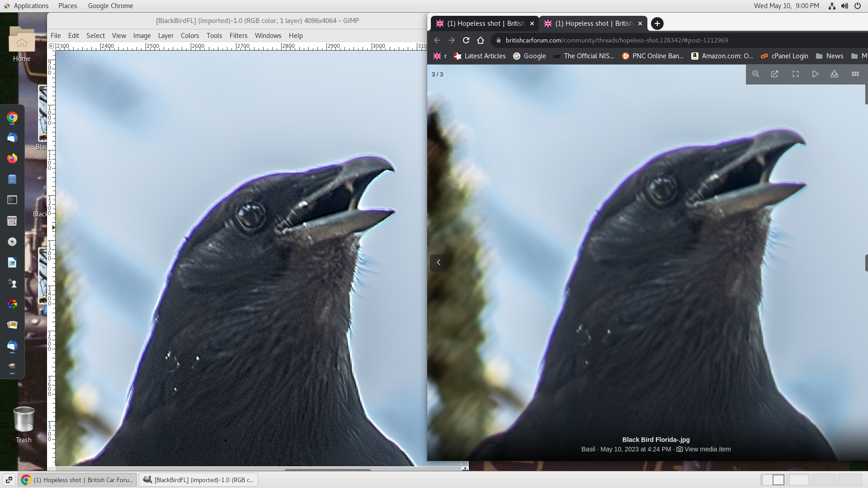The width and height of the screenshot is (868, 488).
Task: Switch to BlackBirdFL GIMP taskbar button
Action: (198, 480)
